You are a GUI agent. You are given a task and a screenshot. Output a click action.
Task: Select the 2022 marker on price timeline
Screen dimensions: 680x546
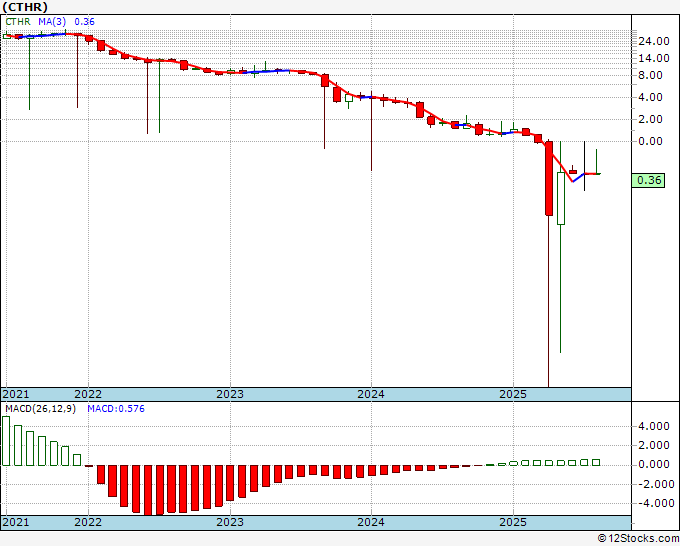[x=88, y=394]
